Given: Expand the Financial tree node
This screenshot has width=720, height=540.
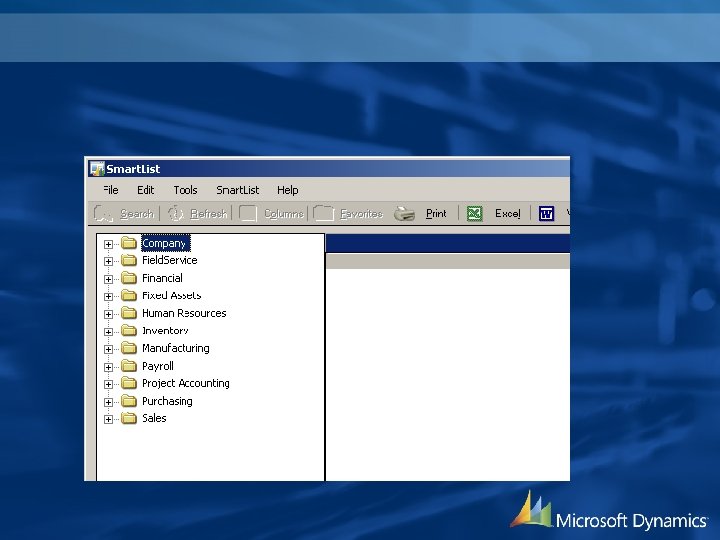Looking at the screenshot, I should (108, 279).
